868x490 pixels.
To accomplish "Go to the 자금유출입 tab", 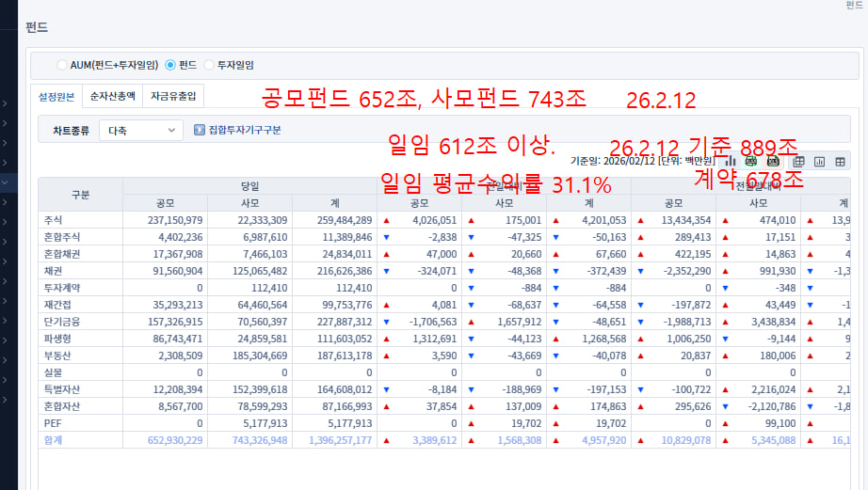I will pyautogui.click(x=174, y=96).
